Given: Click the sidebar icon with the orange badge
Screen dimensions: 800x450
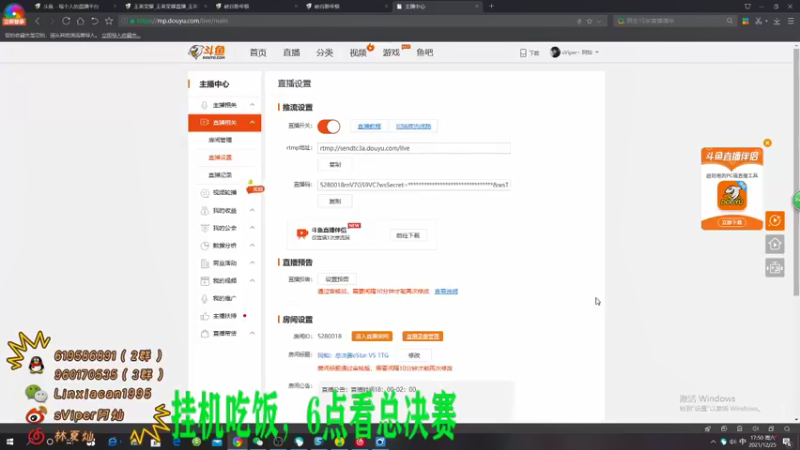Looking at the screenshot, I should tap(205, 193).
